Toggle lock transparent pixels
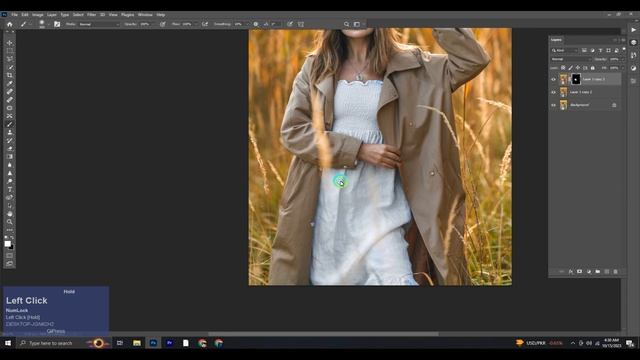Image resolution: width=640 pixels, height=360 pixels. (x=563, y=68)
